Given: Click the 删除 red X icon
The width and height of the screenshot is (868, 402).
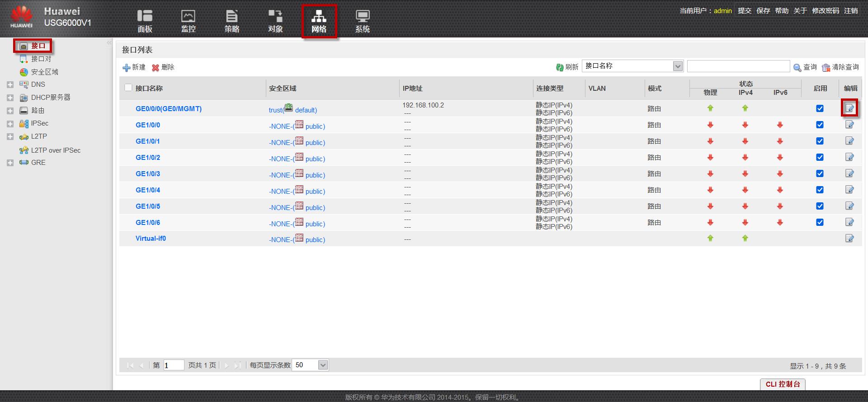Looking at the screenshot, I should tap(156, 68).
